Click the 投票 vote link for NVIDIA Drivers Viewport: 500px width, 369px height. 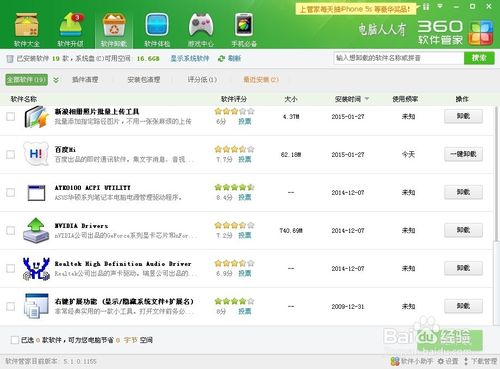pyautogui.click(x=245, y=236)
